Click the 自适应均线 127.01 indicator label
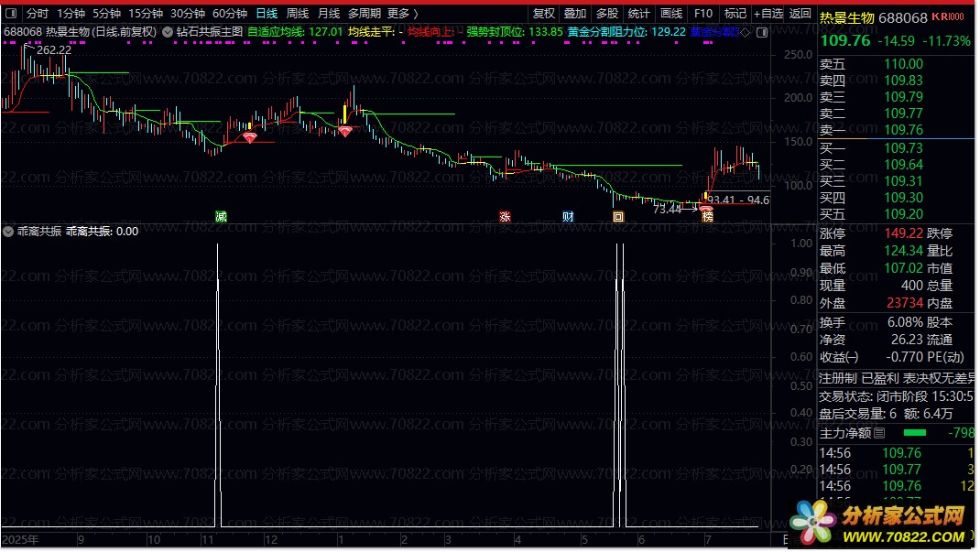980x552 pixels. 295,32
